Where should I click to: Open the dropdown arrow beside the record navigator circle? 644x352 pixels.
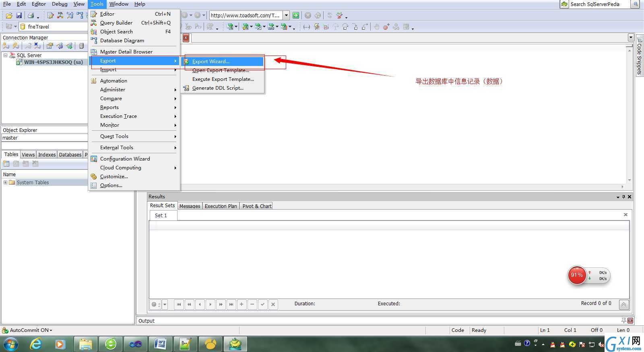(165, 305)
